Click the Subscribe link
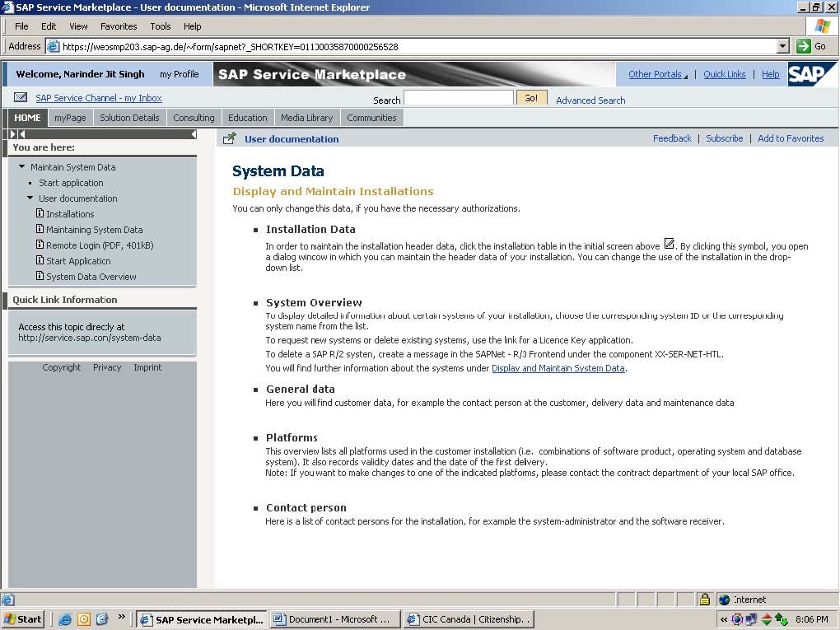The height and width of the screenshot is (630, 840). coord(724,138)
